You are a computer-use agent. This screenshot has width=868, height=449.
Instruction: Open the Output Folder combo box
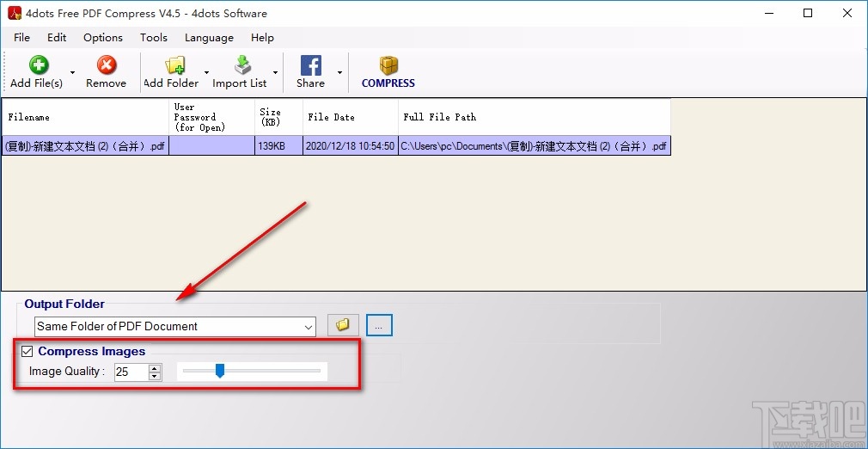[175, 327]
